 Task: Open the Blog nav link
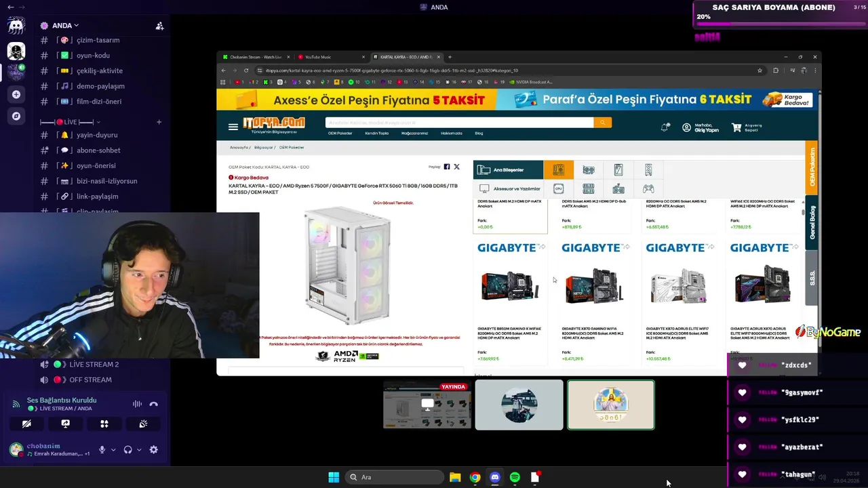tap(479, 134)
